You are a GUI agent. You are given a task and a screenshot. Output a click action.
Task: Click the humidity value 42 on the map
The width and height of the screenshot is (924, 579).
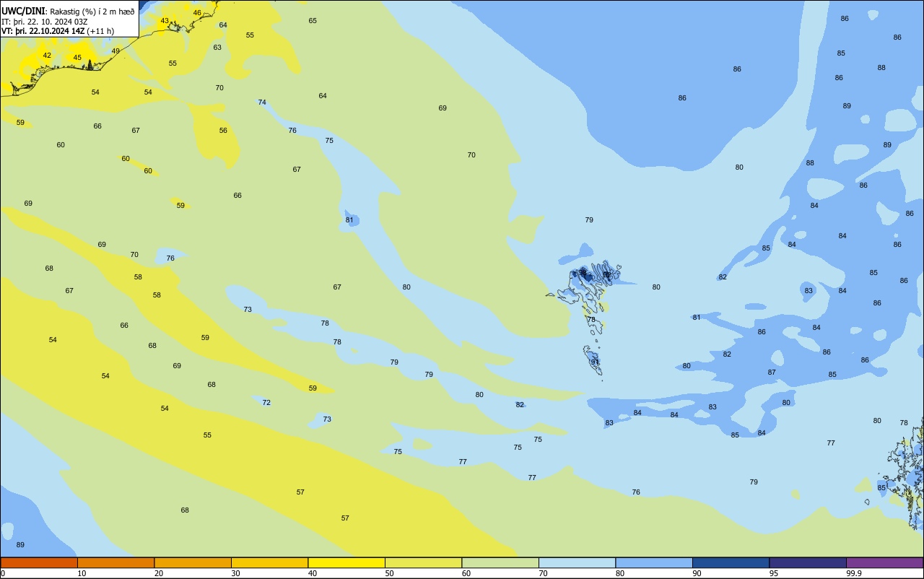coord(47,56)
